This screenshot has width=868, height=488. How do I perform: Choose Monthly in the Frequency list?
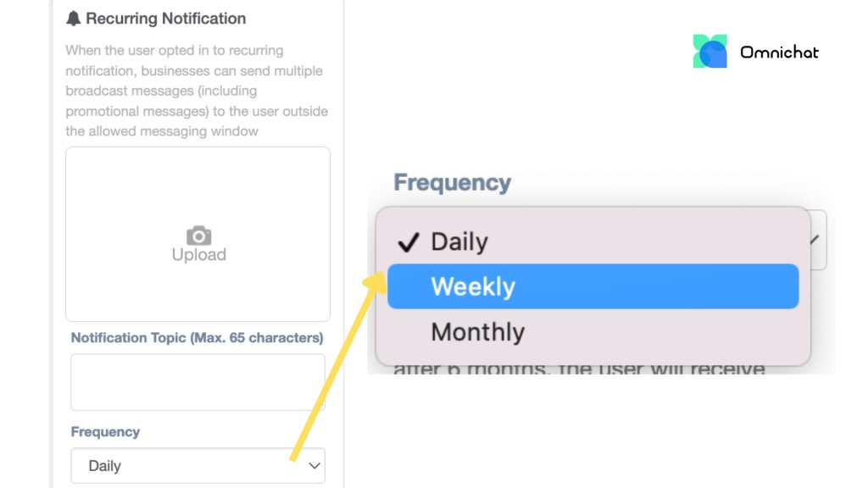tap(477, 332)
